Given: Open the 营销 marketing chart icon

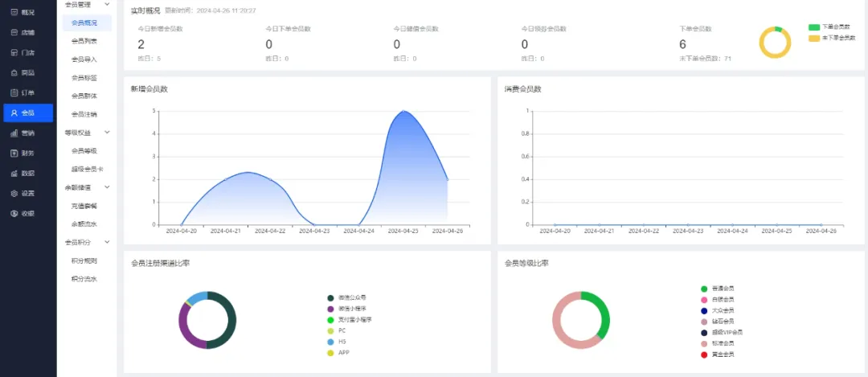Looking at the screenshot, I should click(x=14, y=133).
